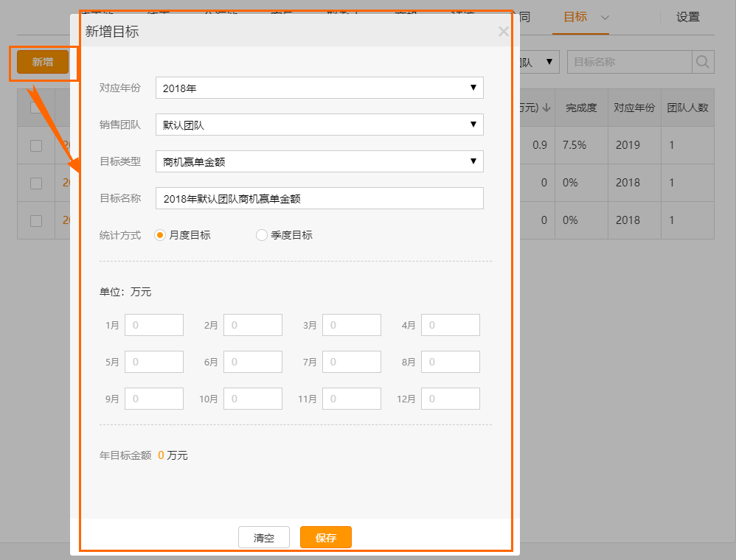
Task: Click the 5月 amount field
Action: click(154, 362)
